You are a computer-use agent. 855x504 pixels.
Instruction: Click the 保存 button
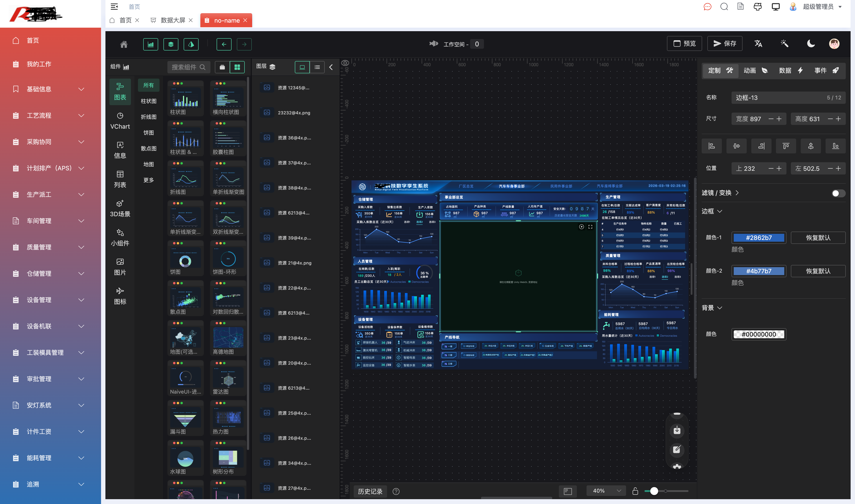point(725,44)
